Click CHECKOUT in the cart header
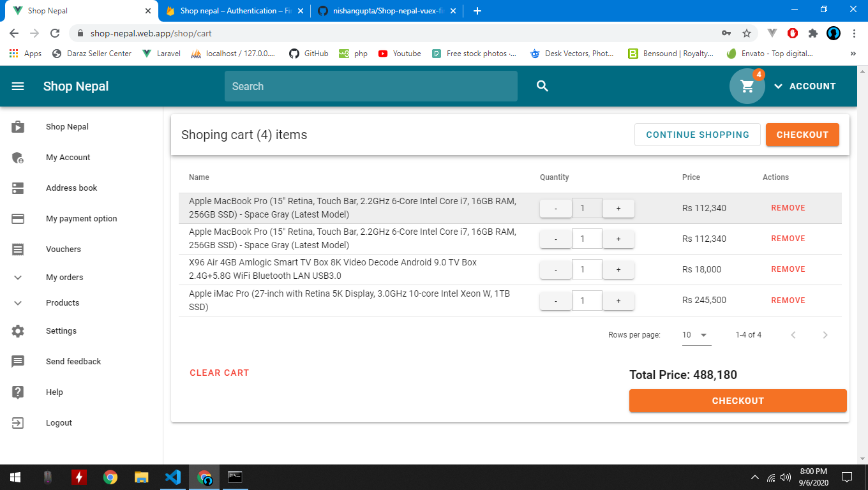 [x=802, y=135]
